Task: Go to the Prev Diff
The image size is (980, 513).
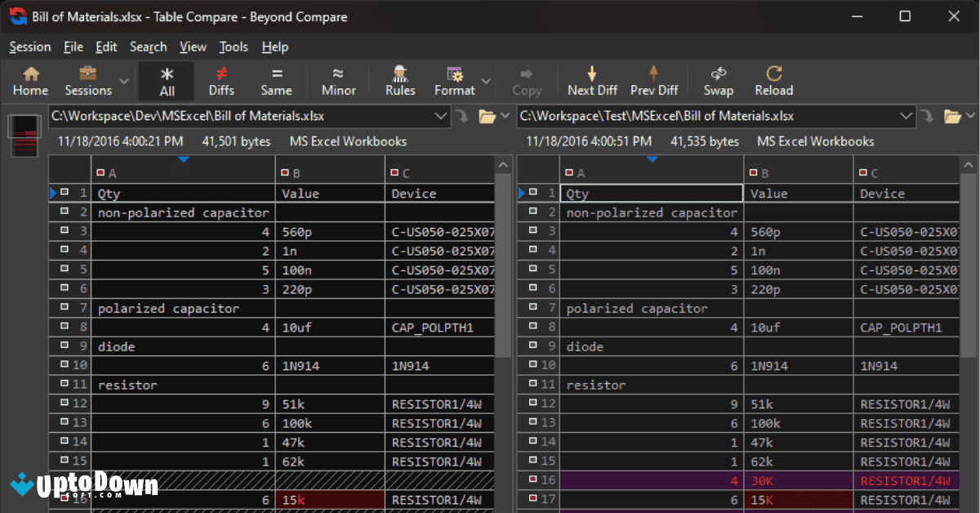Action: 653,80
